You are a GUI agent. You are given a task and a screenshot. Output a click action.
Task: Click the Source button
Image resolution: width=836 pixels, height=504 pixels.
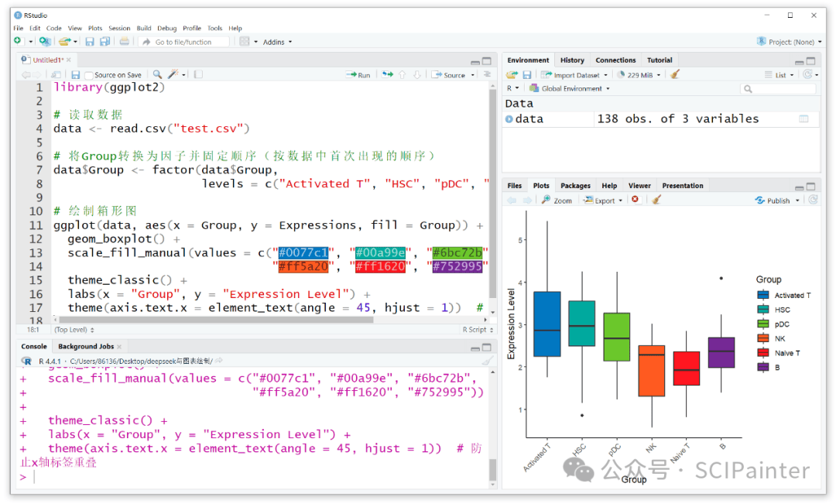point(449,75)
